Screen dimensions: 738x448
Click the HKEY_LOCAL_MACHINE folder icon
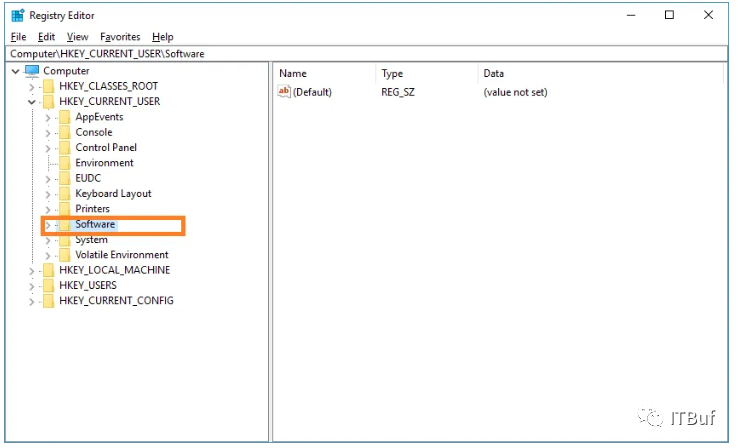pyautogui.click(x=48, y=271)
